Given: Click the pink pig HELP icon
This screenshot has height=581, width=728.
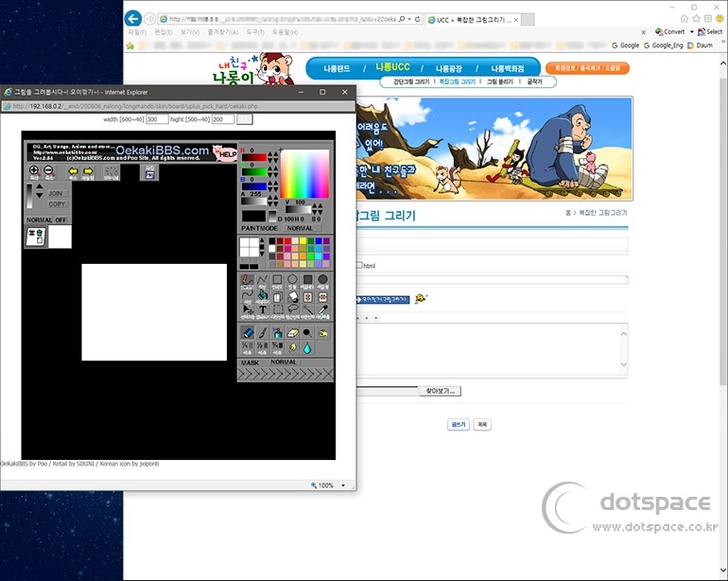Looking at the screenshot, I should pyautogui.click(x=225, y=152).
